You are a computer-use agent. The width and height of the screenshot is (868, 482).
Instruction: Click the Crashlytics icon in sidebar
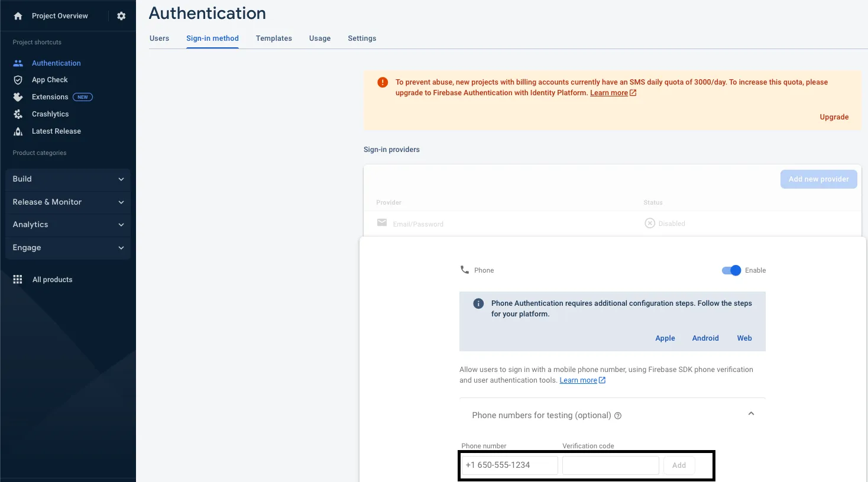[18, 114]
